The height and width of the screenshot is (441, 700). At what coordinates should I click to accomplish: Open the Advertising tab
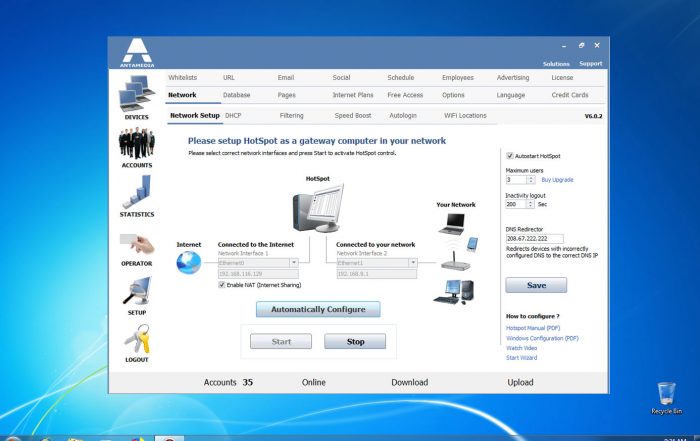(513, 77)
